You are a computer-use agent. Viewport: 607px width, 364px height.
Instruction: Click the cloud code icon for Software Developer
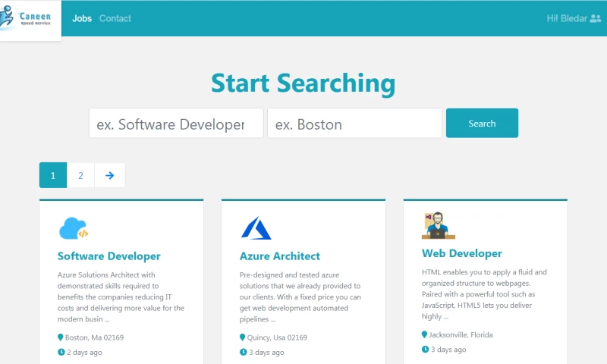tap(74, 228)
